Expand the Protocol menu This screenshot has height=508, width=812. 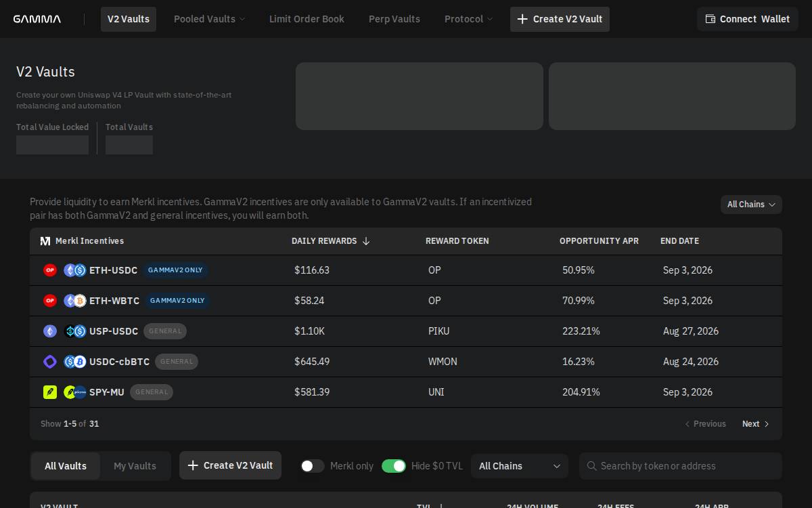pyautogui.click(x=468, y=19)
